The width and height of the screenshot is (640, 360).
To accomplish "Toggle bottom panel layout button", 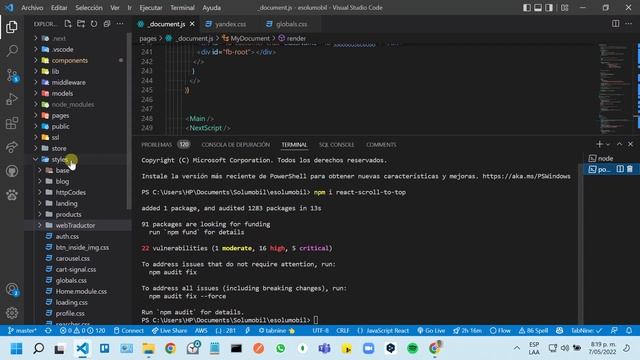I will (x=538, y=7).
